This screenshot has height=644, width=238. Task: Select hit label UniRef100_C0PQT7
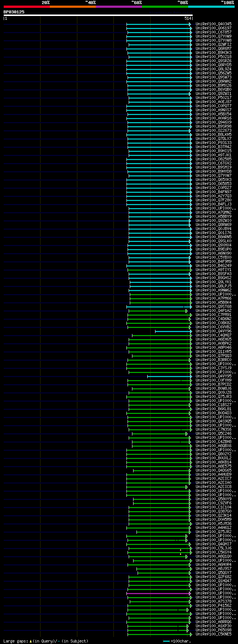tap(213, 106)
